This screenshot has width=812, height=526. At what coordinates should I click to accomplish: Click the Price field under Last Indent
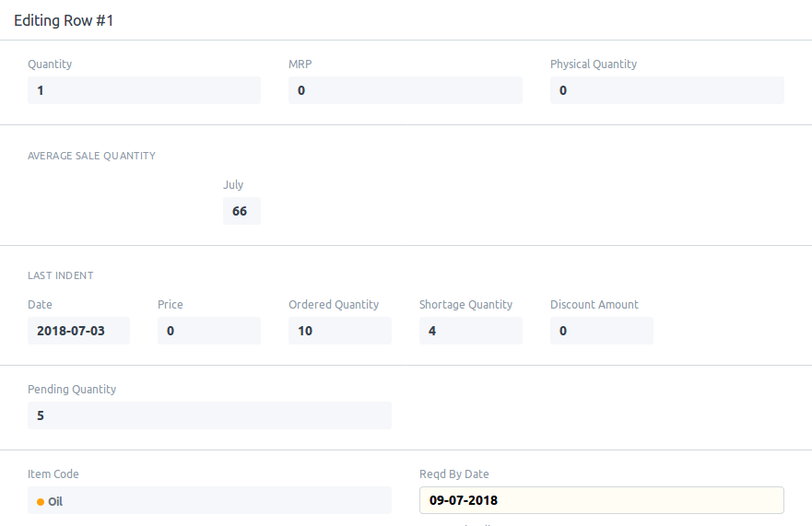click(208, 331)
